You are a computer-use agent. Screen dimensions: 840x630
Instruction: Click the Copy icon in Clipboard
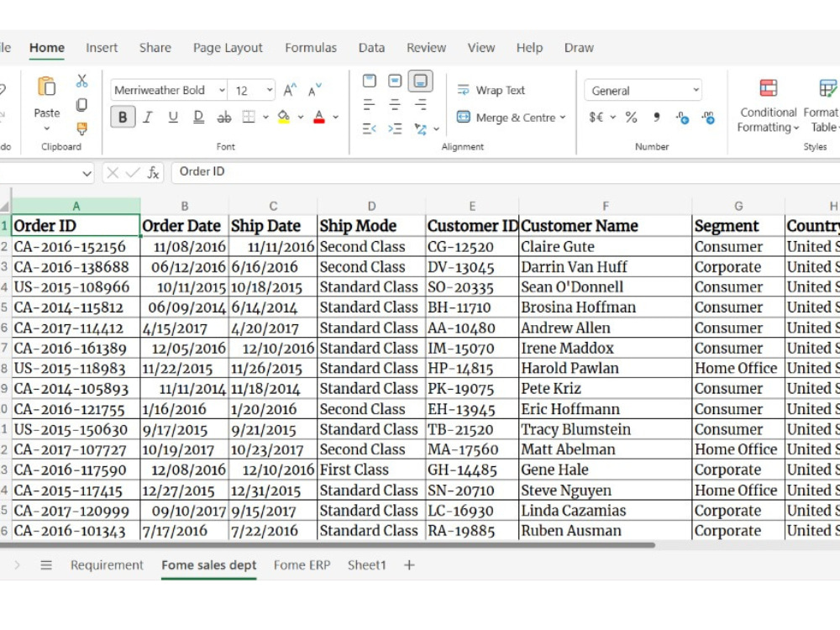pos(82,105)
